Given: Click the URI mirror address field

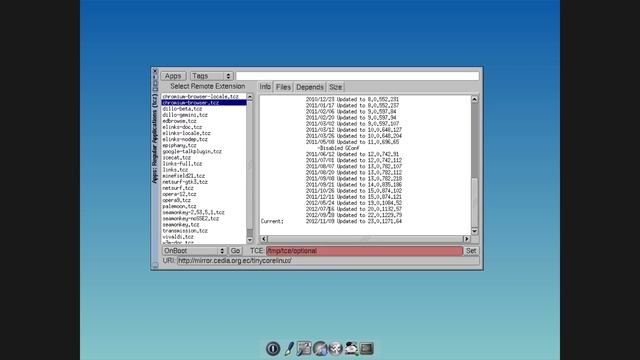Looking at the screenshot, I should (x=328, y=260).
